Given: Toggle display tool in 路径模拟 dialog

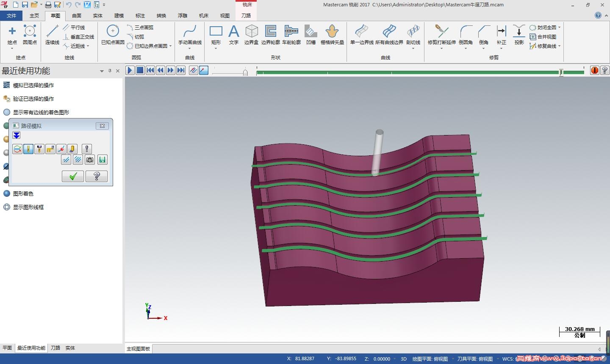Looking at the screenshot, I should 28,149.
